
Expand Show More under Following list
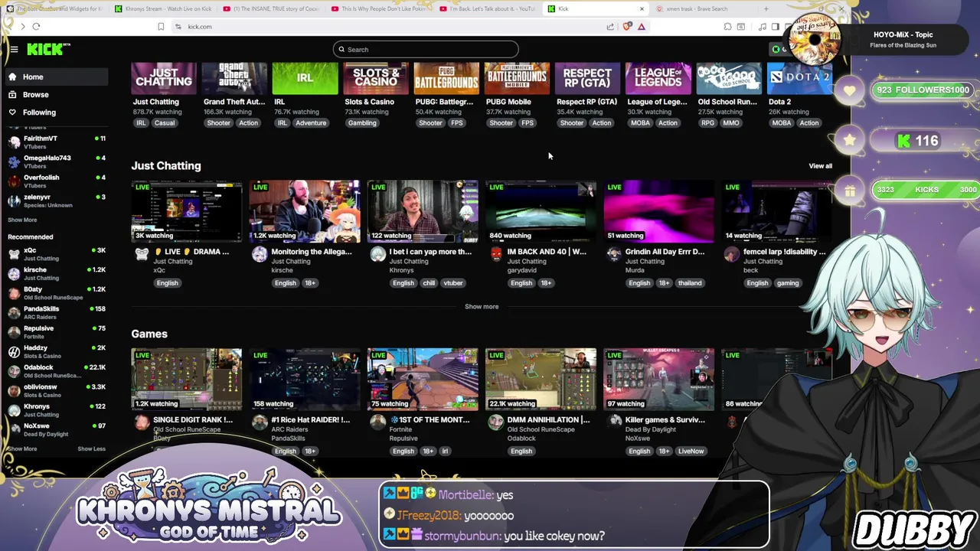22,220
